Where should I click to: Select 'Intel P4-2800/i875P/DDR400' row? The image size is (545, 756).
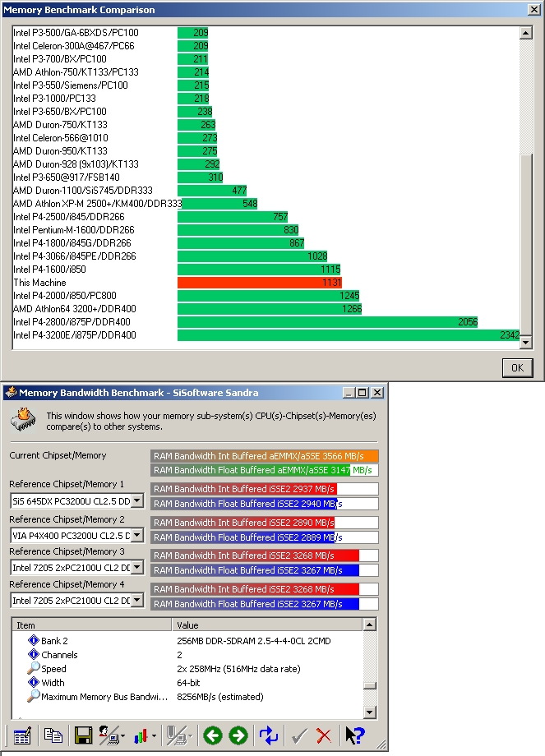(266, 321)
